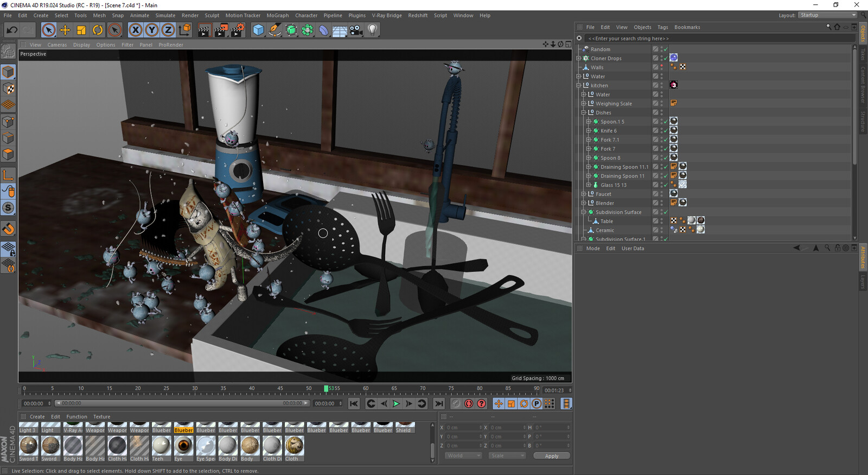This screenshot has height=475, width=868.
Task: Open the World coordinate dropdown
Action: (463, 455)
